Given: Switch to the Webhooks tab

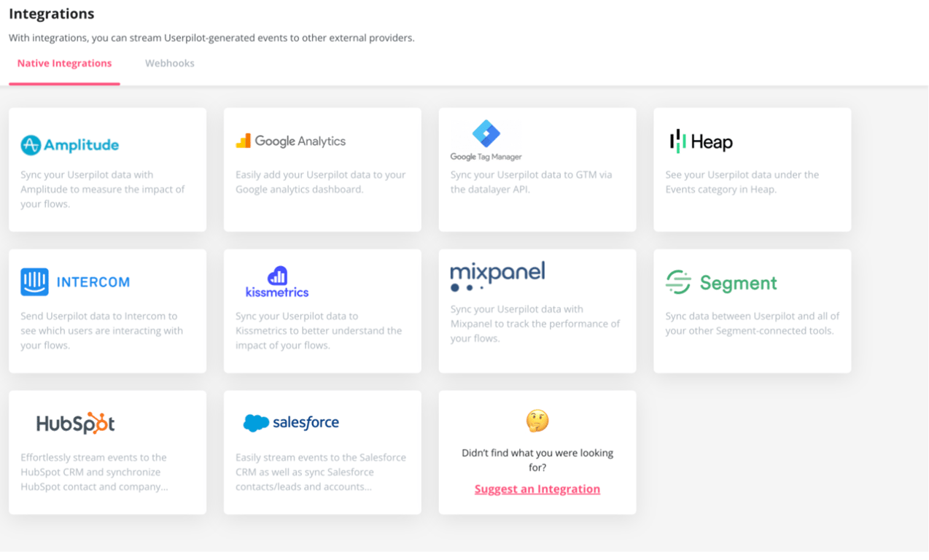Looking at the screenshot, I should (170, 63).
